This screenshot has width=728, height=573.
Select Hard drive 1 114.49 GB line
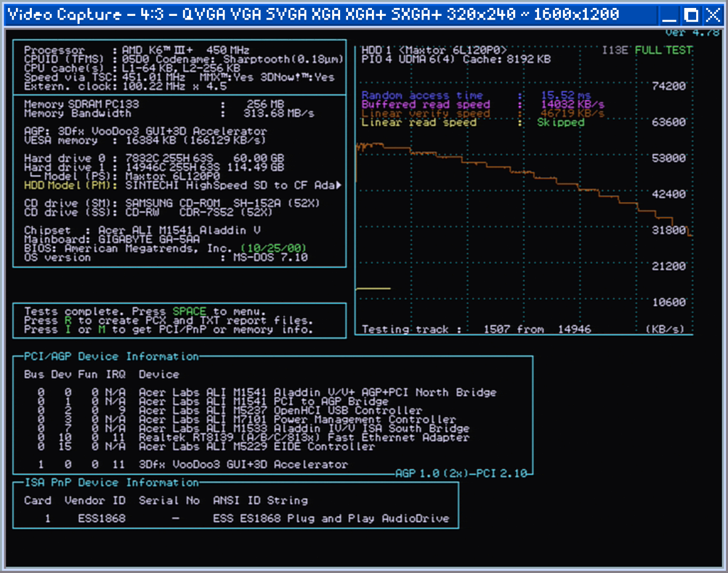(x=154, y=167)
